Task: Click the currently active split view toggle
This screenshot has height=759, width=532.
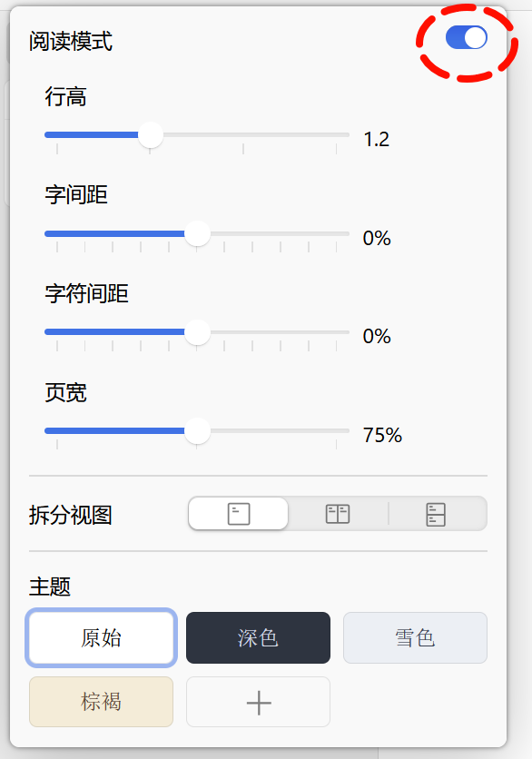Action: click(238, 513)
